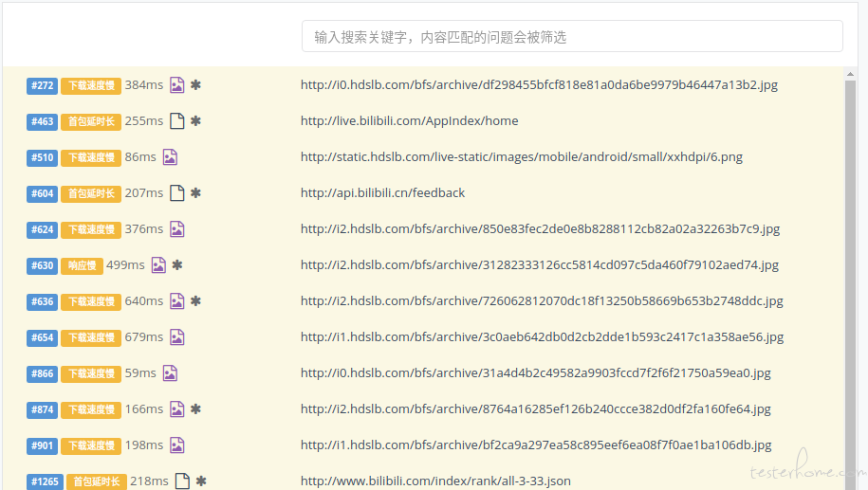Click the asterisk icon in row #1265
This screenshot has width=868, height=490.
click(201, 481)
